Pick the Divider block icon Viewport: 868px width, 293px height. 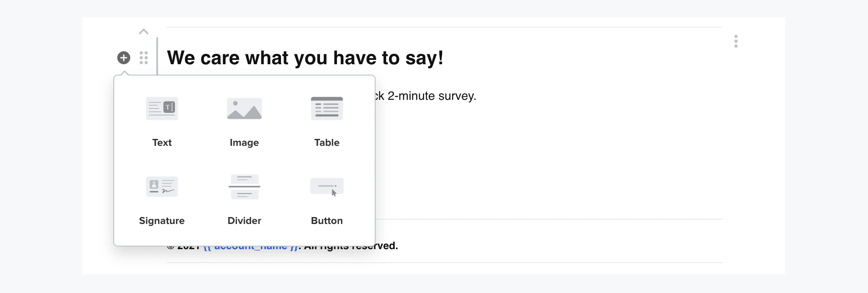click(x=244, y=187)
